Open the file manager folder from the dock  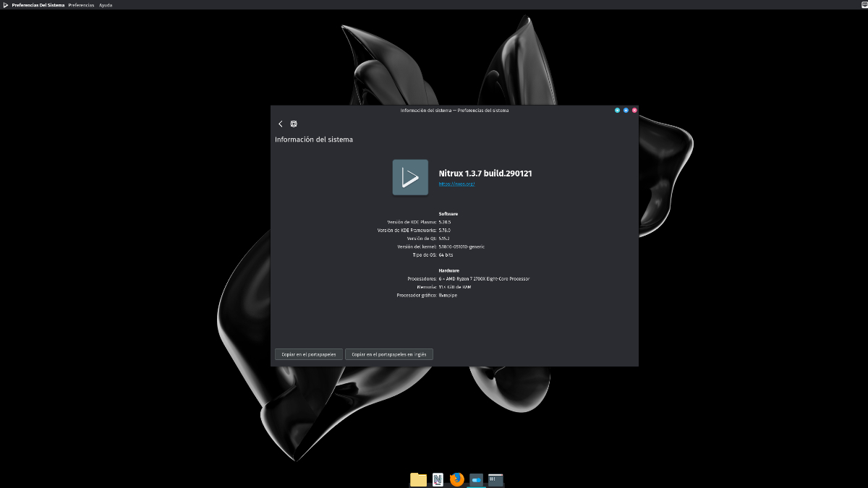418,479
